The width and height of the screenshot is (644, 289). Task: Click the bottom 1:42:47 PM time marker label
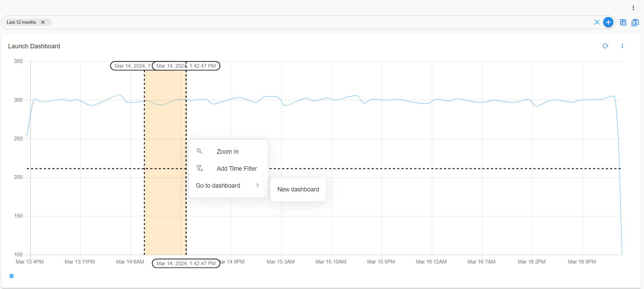[186, 263]
